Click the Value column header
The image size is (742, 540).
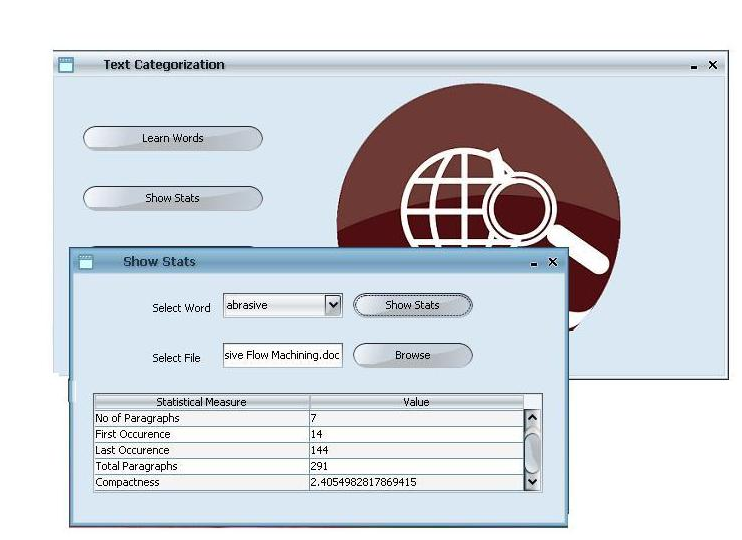click(x=416, y=402)
